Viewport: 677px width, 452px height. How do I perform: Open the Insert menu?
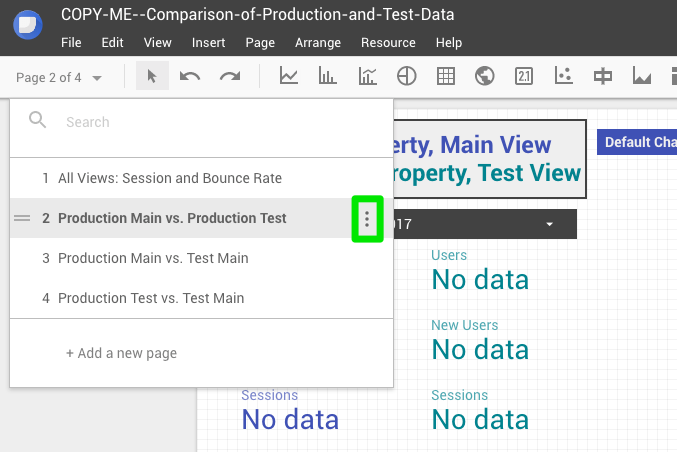pos(209,43)
